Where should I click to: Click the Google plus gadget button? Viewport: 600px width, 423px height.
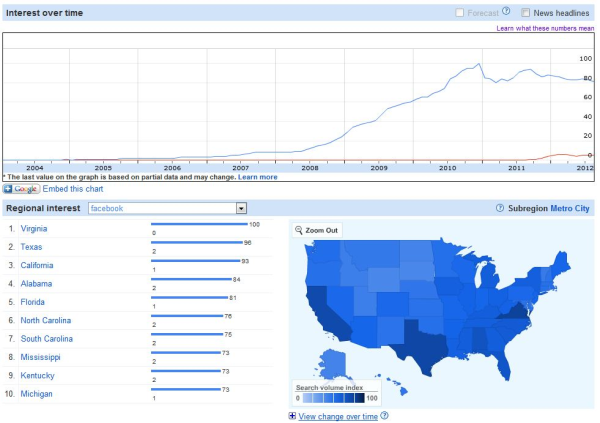point(21,189)
